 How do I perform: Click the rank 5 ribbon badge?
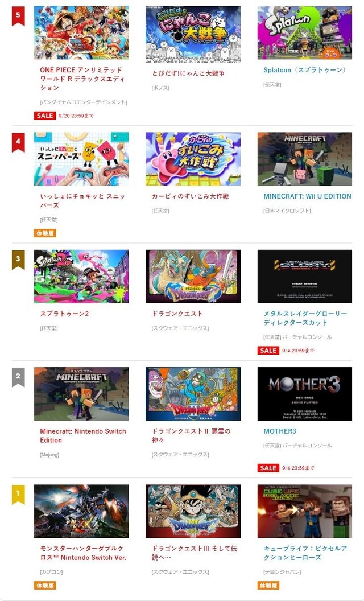18,16
